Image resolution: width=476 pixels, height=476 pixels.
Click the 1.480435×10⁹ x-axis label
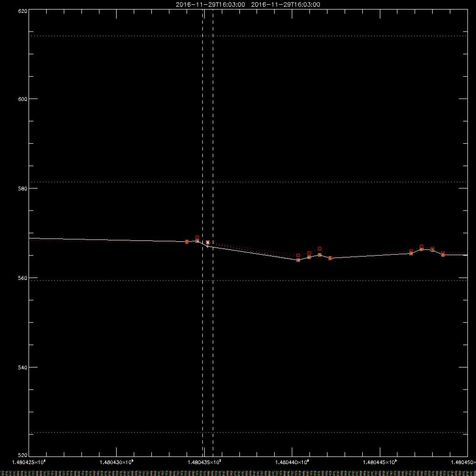(x=204, y=462)
